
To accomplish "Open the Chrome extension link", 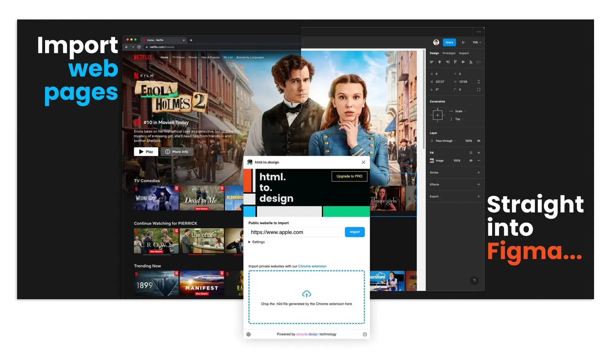I will (312, 266).
